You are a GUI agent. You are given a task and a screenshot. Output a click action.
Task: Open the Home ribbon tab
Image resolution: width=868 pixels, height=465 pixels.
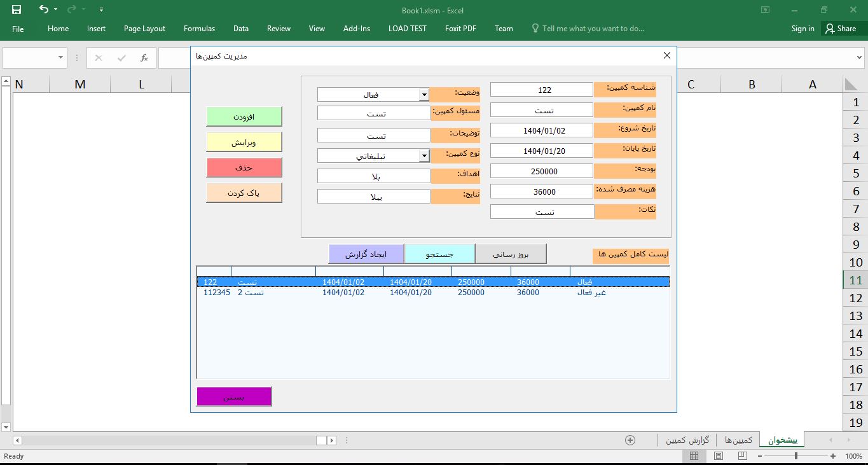(x=58, y=29)
